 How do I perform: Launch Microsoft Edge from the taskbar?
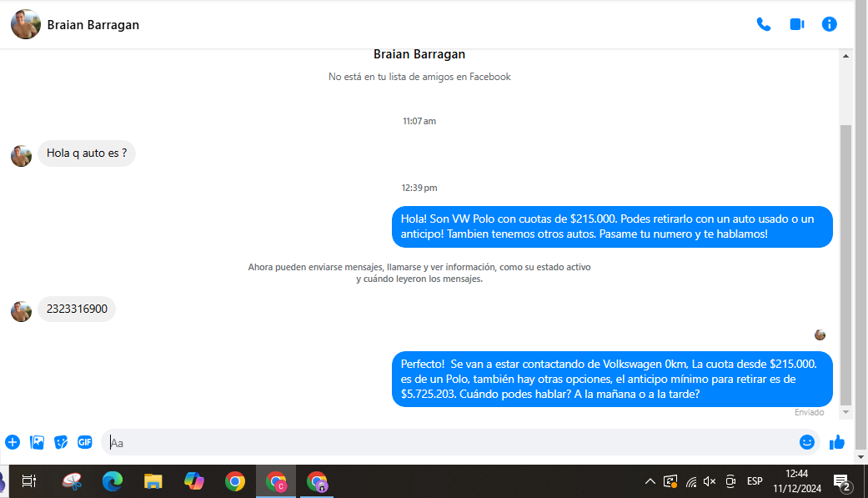(x=113, y=481)
